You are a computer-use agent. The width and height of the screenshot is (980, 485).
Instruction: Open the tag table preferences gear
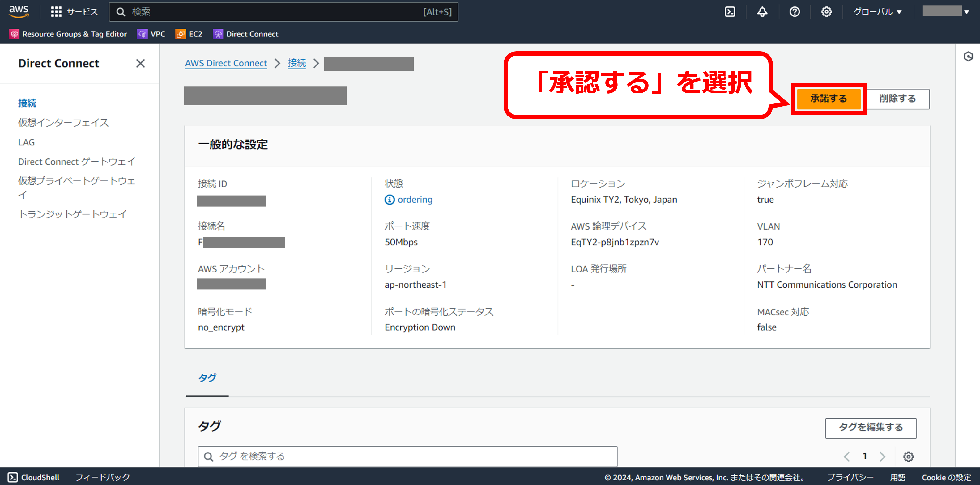click(x=908, y=456)
